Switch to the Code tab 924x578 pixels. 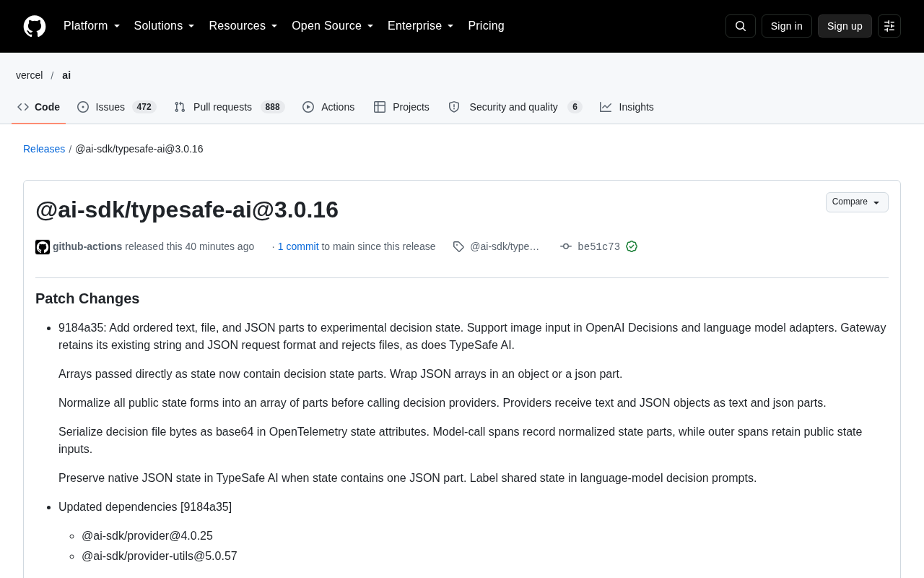39,107
